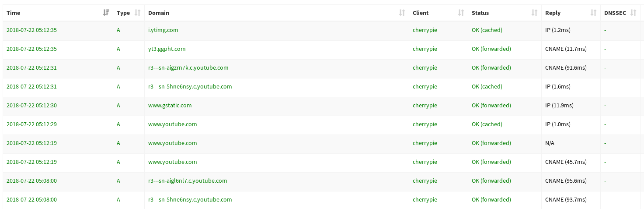Click cherrypie client in www.gstatic.com row
The width and height of the screenshot is (644, 209).
425,106
